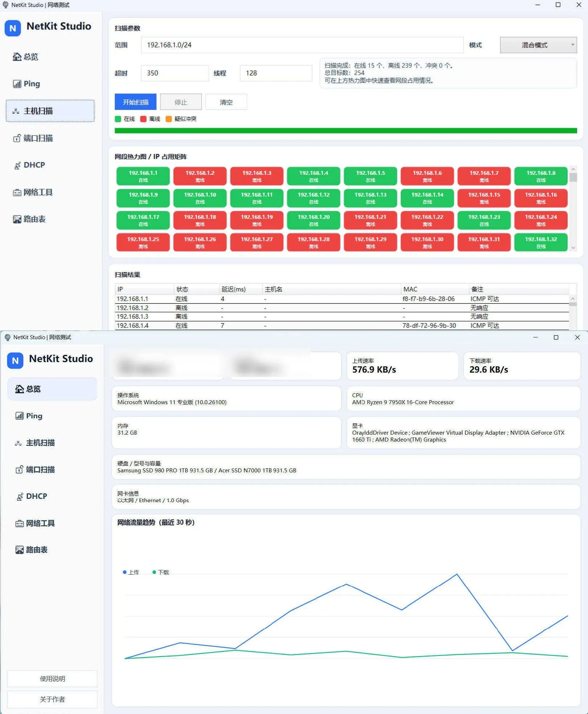Open DHCP in the lower window
The image size is (588, 714).
click(36, 496)
